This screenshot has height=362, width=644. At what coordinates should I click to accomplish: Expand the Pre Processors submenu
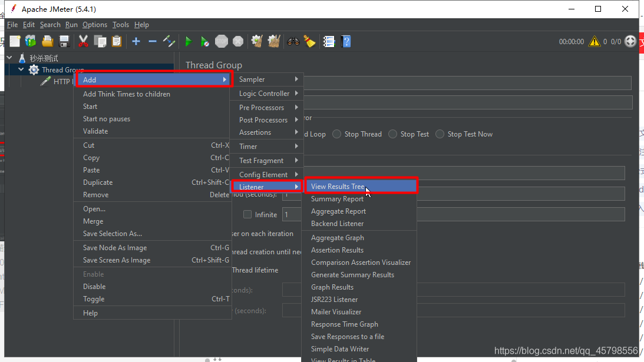pyautogui.click(x=267, y=108)
